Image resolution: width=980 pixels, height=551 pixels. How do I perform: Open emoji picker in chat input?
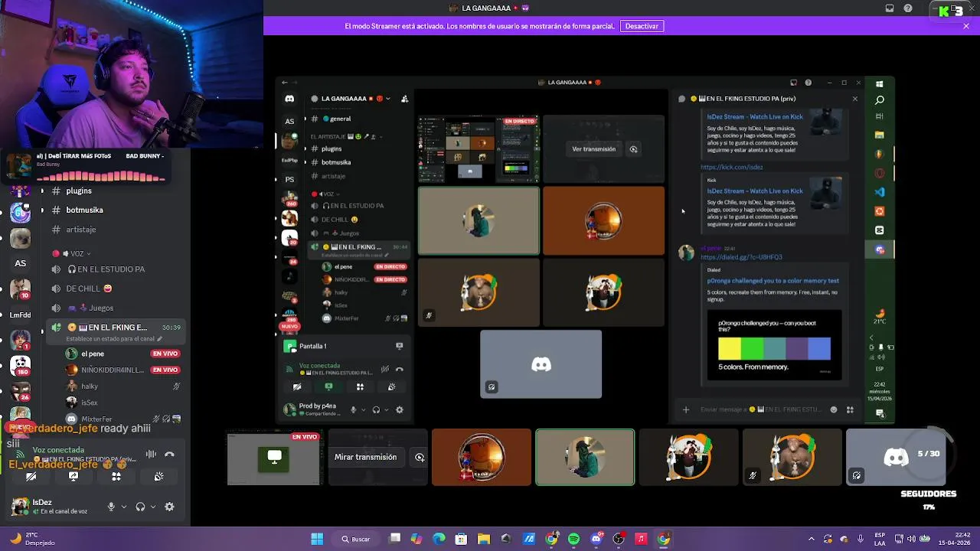coord(834,409)
